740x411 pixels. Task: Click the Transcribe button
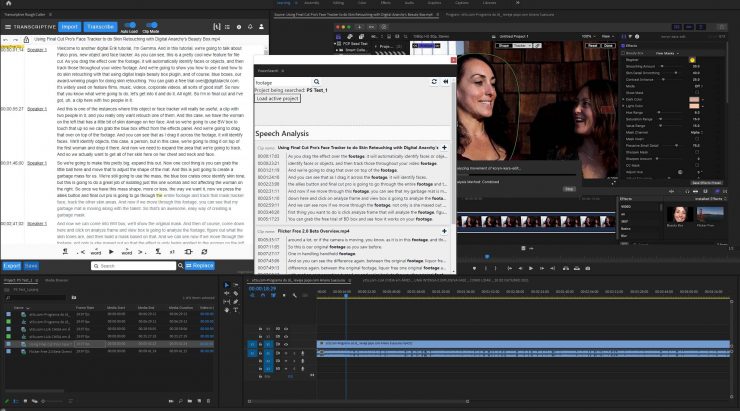pos(100,26)
